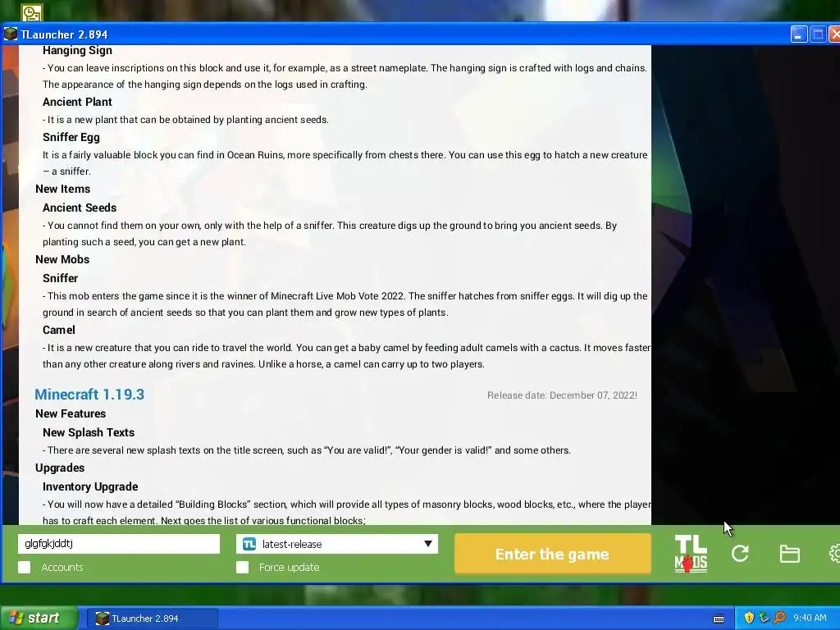Click the New Splash Texts heading
840x630 pixels.
pos(89,432)
